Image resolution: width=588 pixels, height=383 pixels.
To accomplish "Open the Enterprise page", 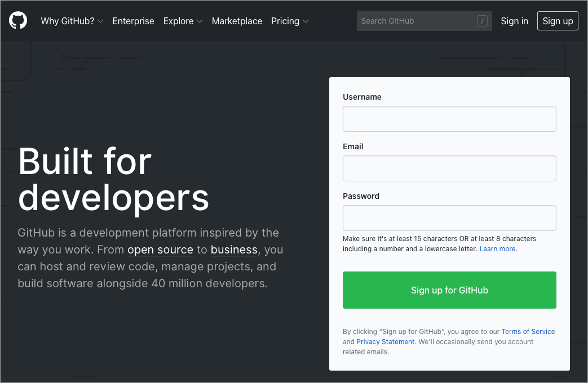I will (x=133, y=21).
